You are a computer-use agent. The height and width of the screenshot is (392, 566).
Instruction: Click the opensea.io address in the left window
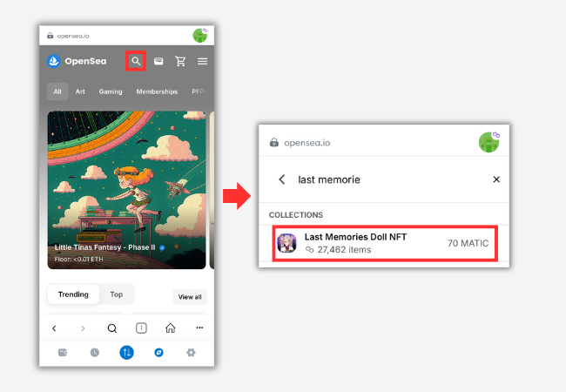point(73,36)
